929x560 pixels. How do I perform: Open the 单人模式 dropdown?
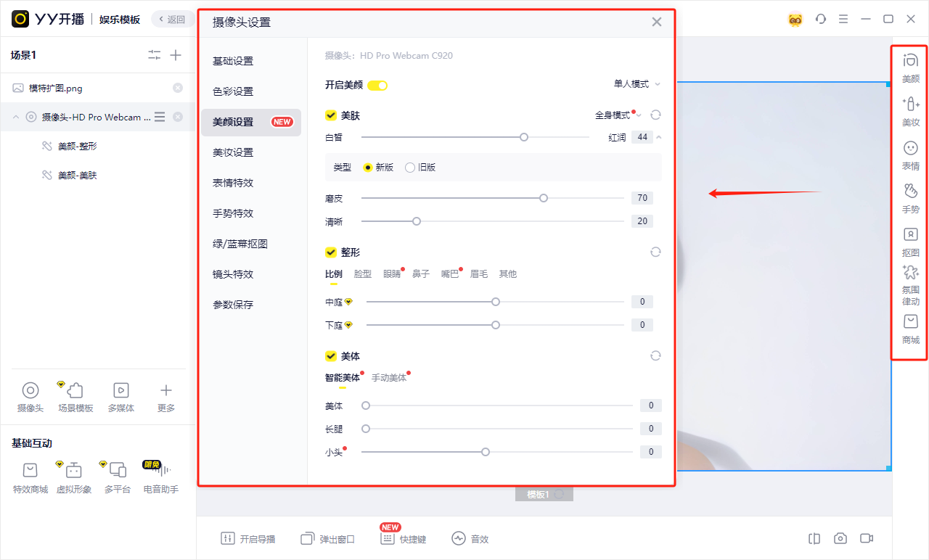pyautogui.click(x=637, y=84)
